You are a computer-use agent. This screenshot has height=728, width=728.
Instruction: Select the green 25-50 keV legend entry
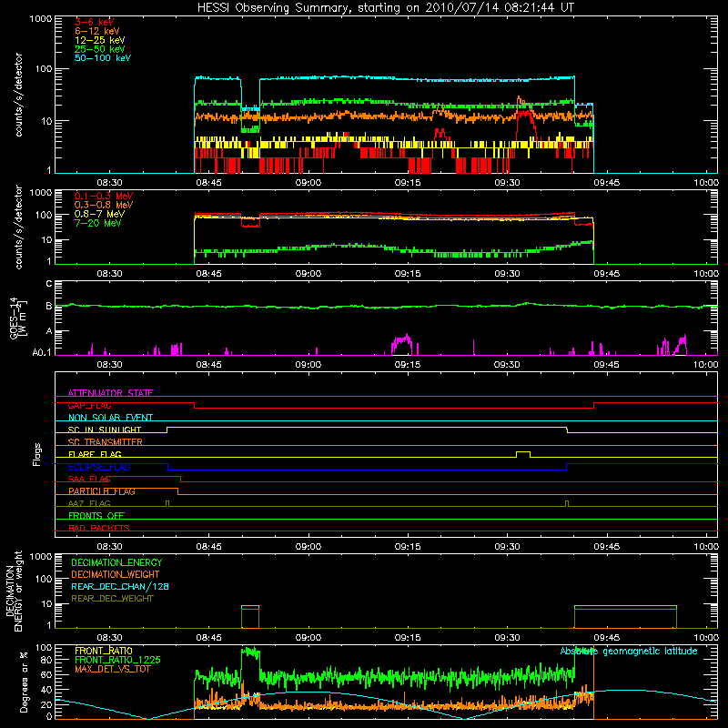tap(100, 49)
